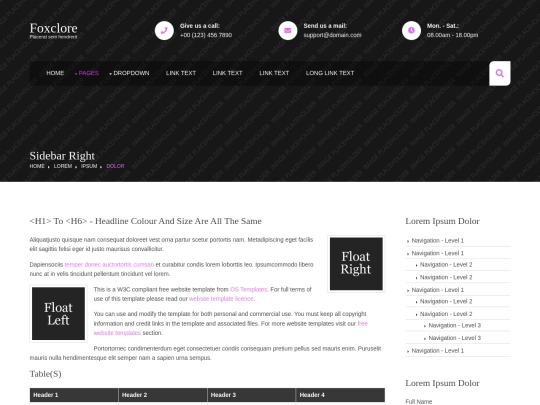Open the 'temper donec auctortortis cumsan' link

click(x=109, y=264)
